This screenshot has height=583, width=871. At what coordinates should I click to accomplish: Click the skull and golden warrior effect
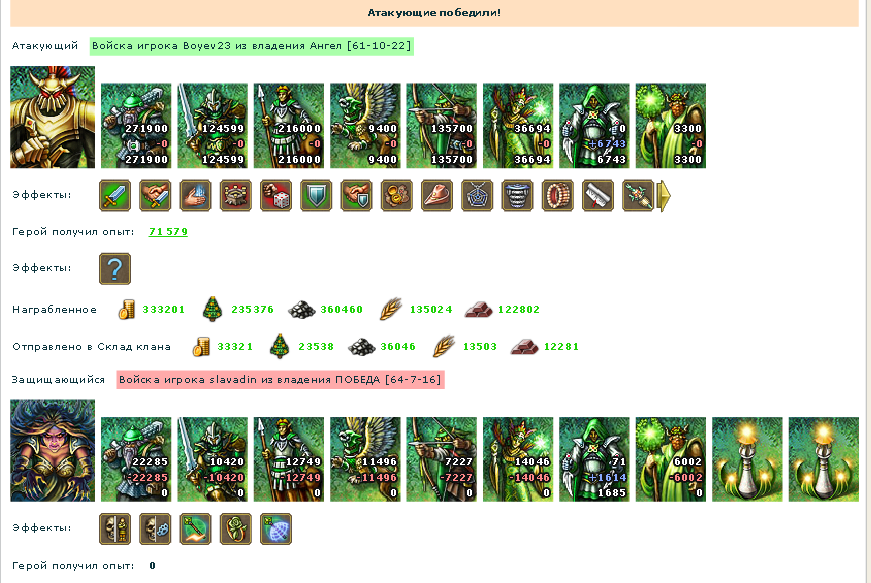tap(115, 529)
